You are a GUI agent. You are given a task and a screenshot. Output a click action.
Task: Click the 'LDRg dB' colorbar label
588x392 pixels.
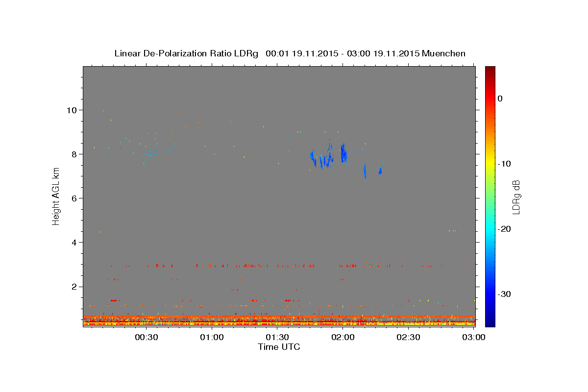coord(516,197)
